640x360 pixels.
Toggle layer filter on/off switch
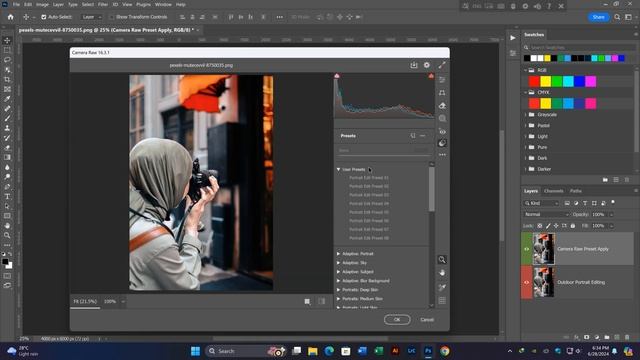613,202
